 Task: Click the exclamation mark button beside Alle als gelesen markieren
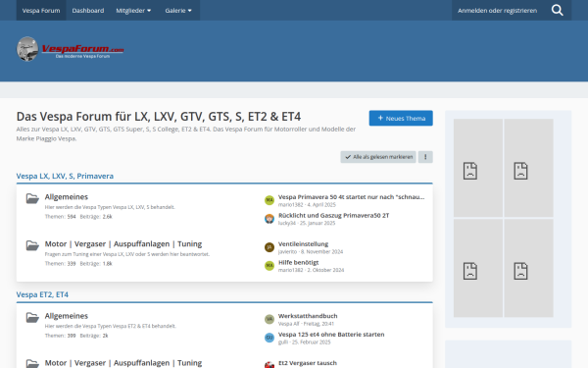425,157
